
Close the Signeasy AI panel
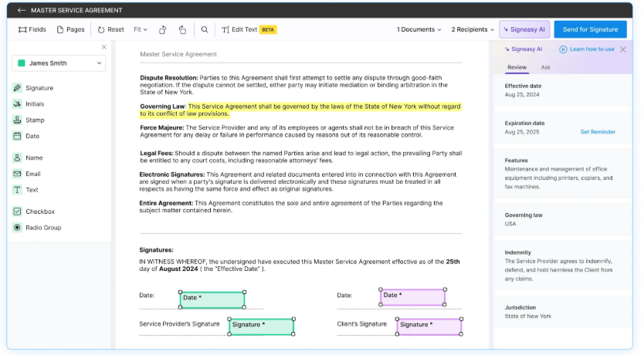(623, 49)
